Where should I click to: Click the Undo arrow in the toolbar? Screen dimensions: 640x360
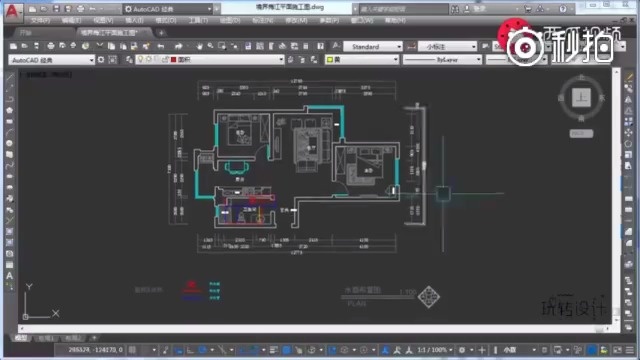[160, 46]
